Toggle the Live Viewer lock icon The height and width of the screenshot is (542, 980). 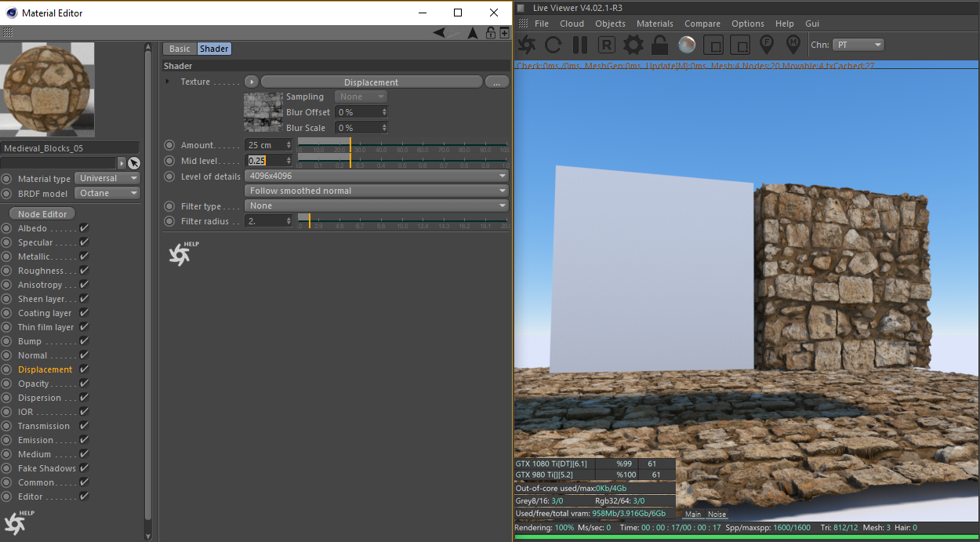660,45
